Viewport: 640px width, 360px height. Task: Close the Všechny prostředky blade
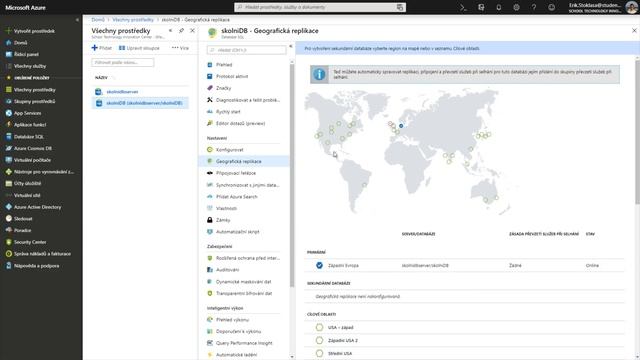(x=192, y=31)
